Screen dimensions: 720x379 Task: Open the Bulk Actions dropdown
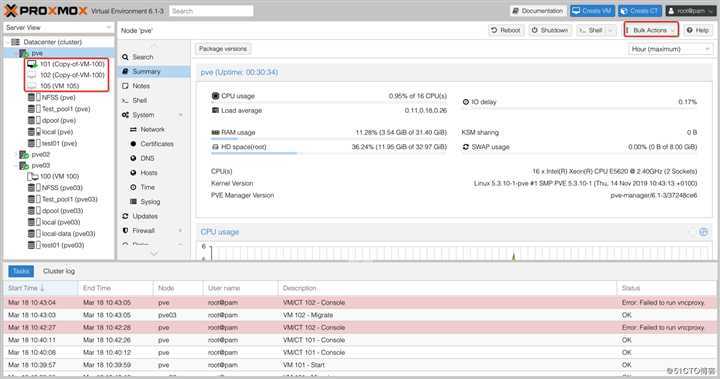(x=651, y=30)
